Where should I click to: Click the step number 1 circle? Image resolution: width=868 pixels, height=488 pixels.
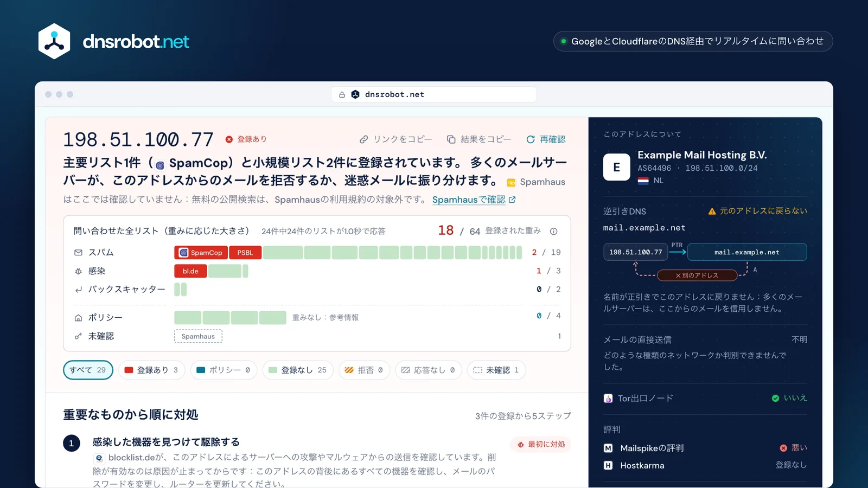pyautogui.click(x=71, y=443)
